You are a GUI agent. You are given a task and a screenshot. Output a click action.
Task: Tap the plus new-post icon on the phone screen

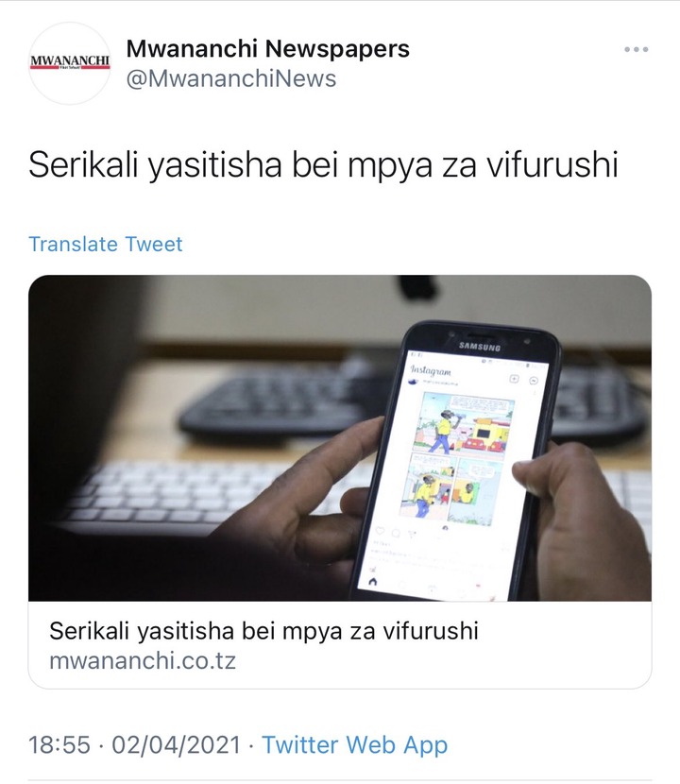pyautogui.click(x=514, y=379)
